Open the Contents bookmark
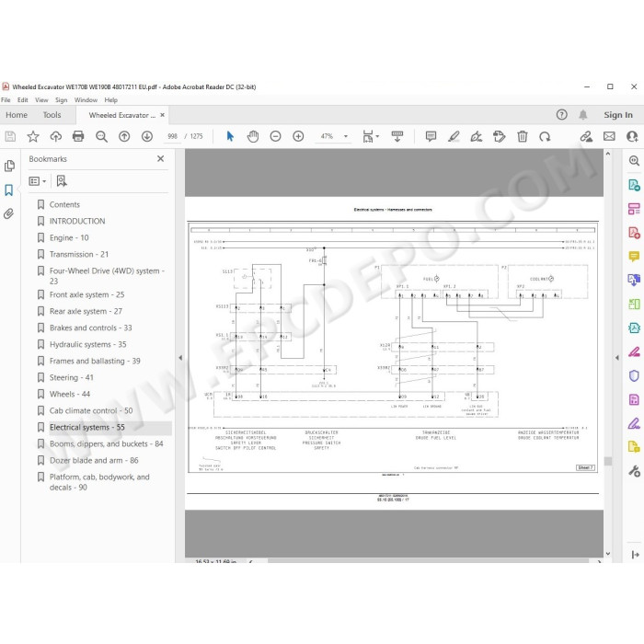The width and height of the screenshot is (644, 644). pos(64,204)
